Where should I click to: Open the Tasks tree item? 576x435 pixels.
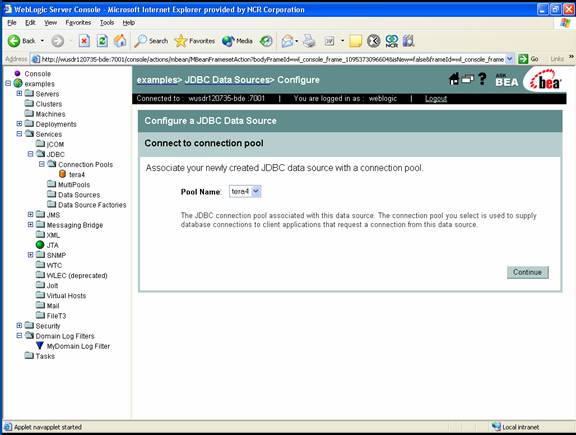point(45,356)
